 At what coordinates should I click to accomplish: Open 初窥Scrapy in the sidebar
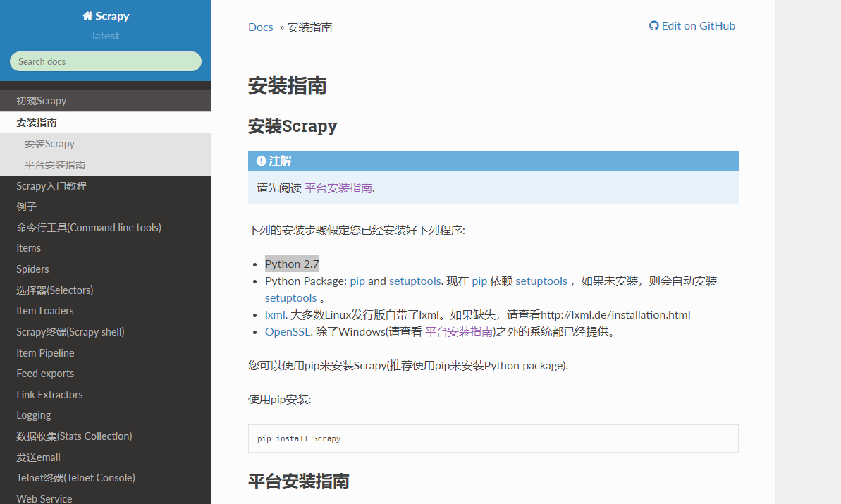click(x=106, y=101)
